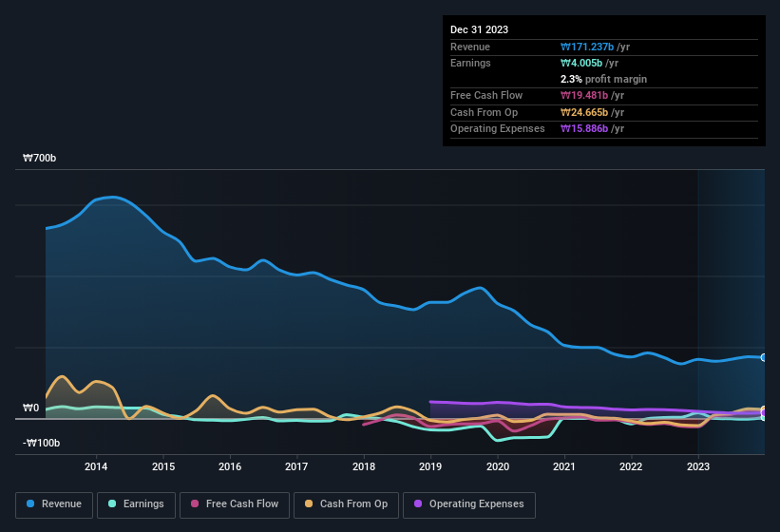Toggle Operating Expenses legend button
Image resolution: width=780 pixels, height=532 pixels.
[x=468, y=503]
